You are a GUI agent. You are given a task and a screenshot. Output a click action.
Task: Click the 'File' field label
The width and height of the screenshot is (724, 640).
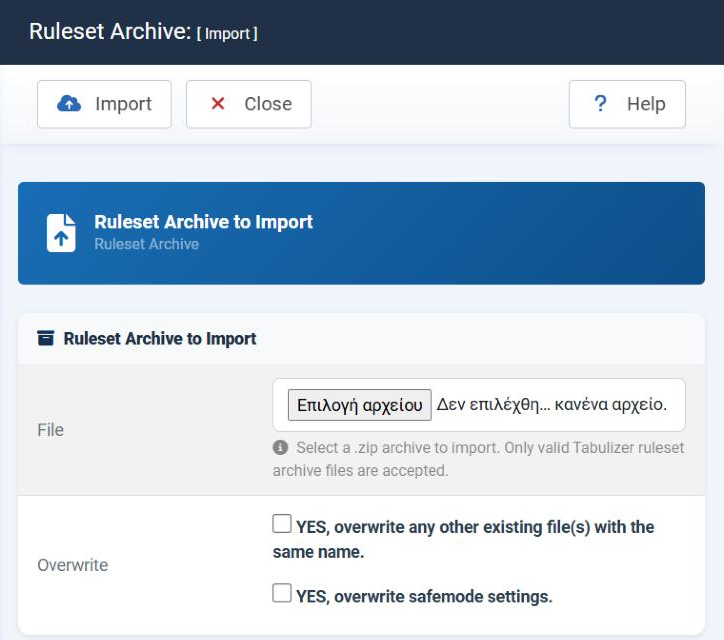click(x=50, y=430)
